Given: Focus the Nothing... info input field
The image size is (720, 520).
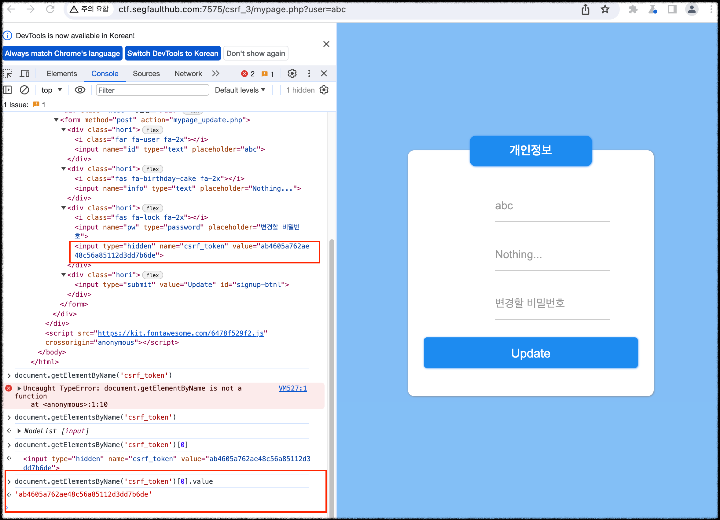Looking at the screenshot, I should click(x=552, y=254).
